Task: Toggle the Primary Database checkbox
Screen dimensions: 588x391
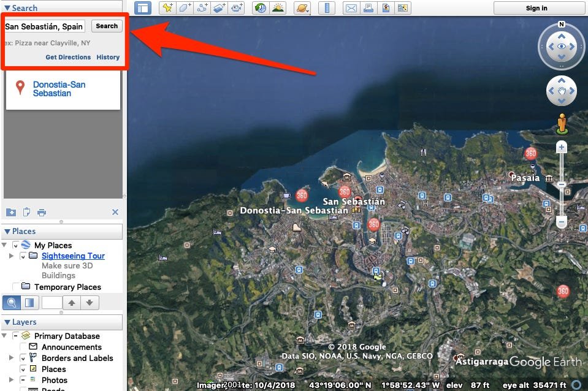Action: click(15, 336)
